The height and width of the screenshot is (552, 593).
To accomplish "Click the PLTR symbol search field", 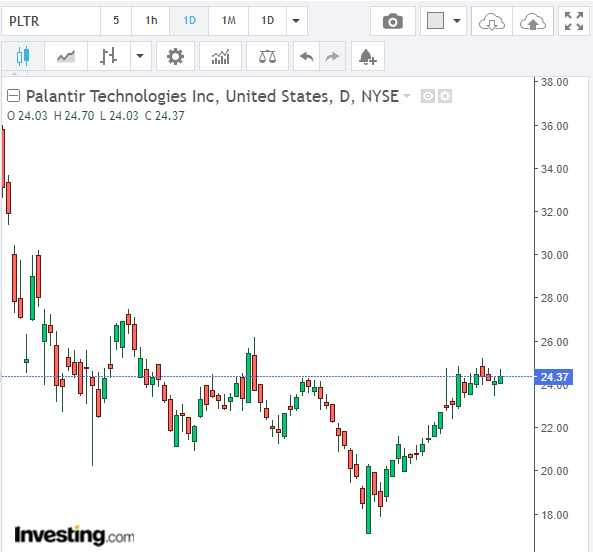I will point(51,21).
